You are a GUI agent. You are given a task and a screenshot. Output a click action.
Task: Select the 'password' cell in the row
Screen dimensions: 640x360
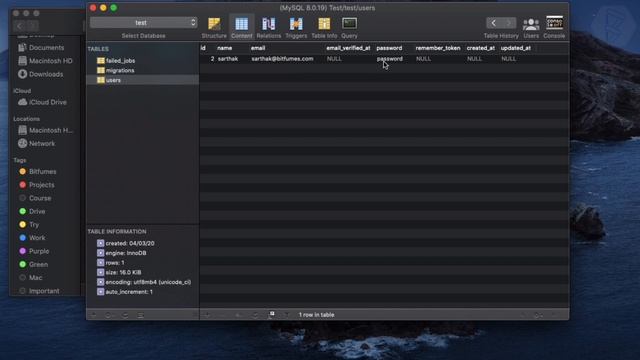(390, 59)
